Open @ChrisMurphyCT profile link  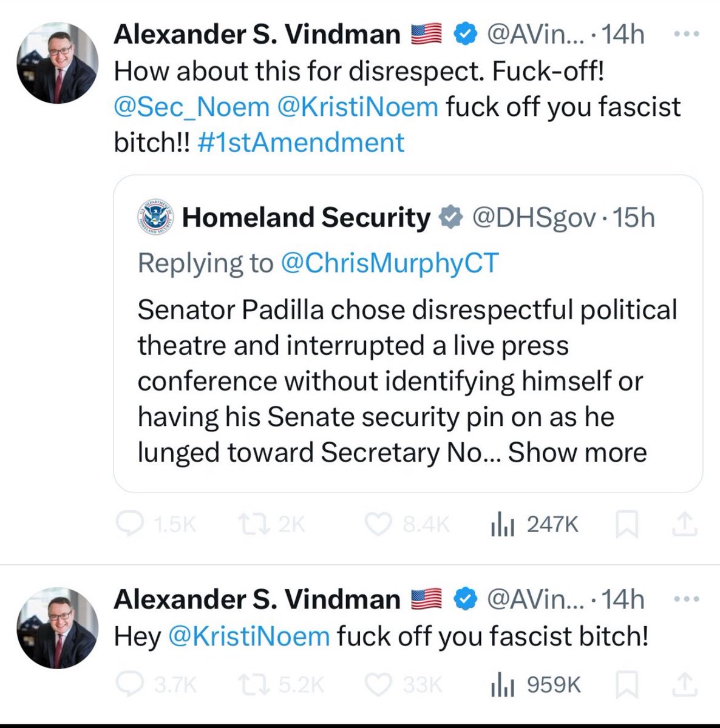click(389, 263)
